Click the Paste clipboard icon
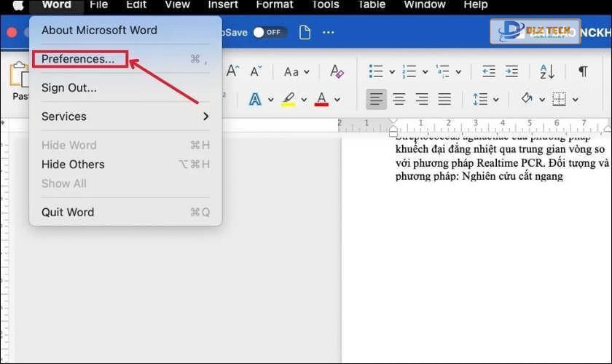 click(19, 74)
